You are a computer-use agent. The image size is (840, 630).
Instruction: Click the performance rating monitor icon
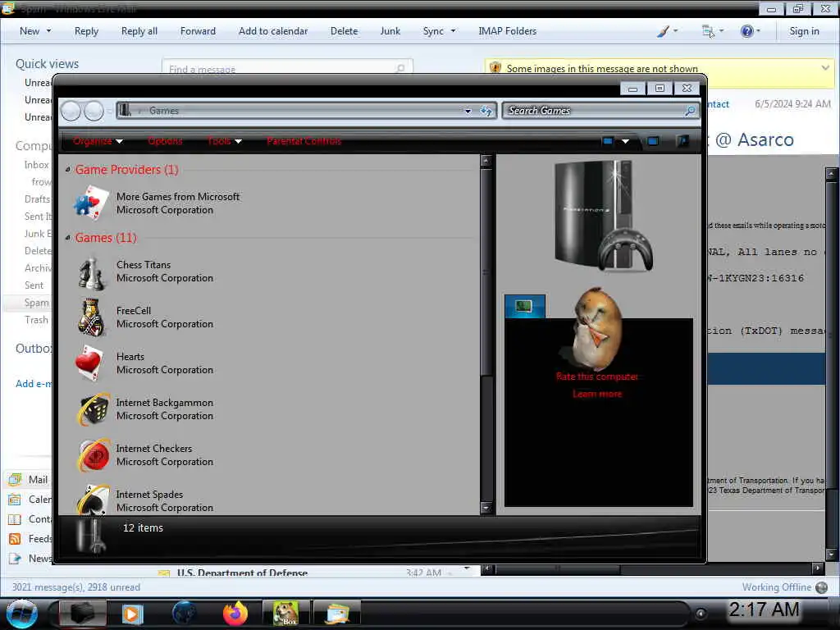pyautogui.click(x=524, y=307)
